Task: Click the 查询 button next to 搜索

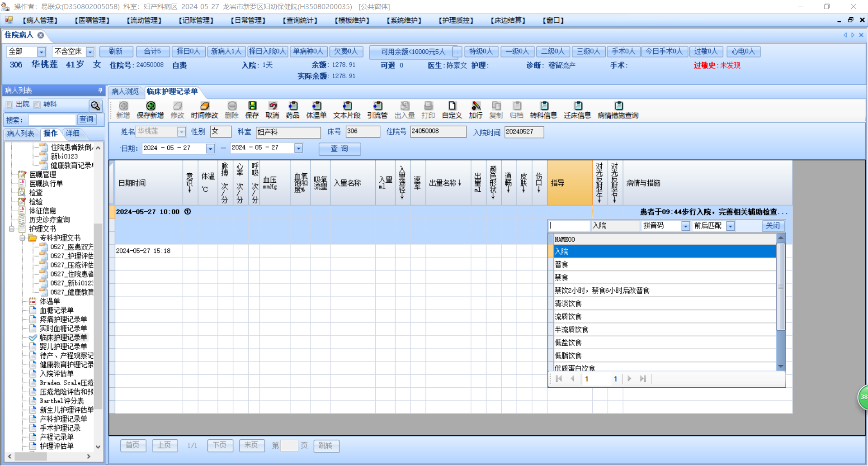Action: [x=86, y=119]
